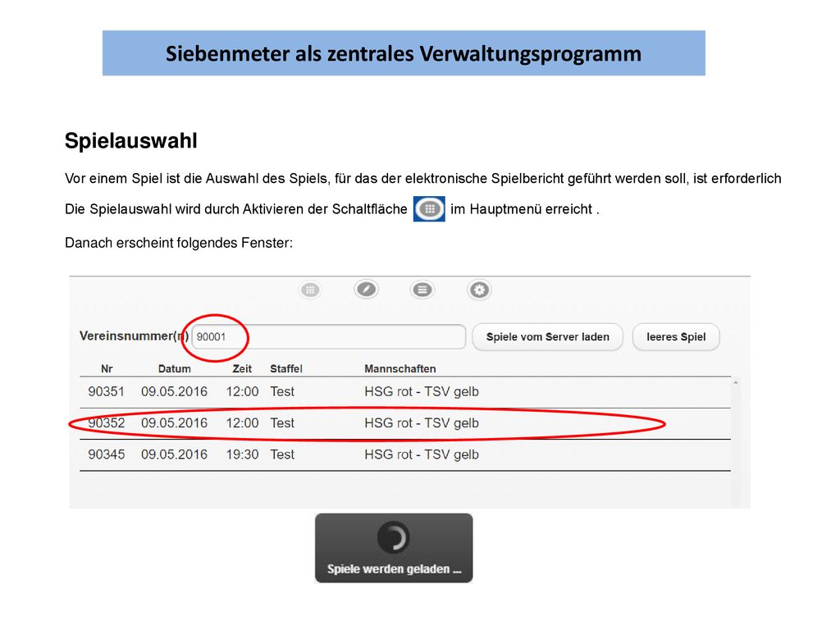
Task: Click Spiele werden geladen message
Action: point(395,569)
